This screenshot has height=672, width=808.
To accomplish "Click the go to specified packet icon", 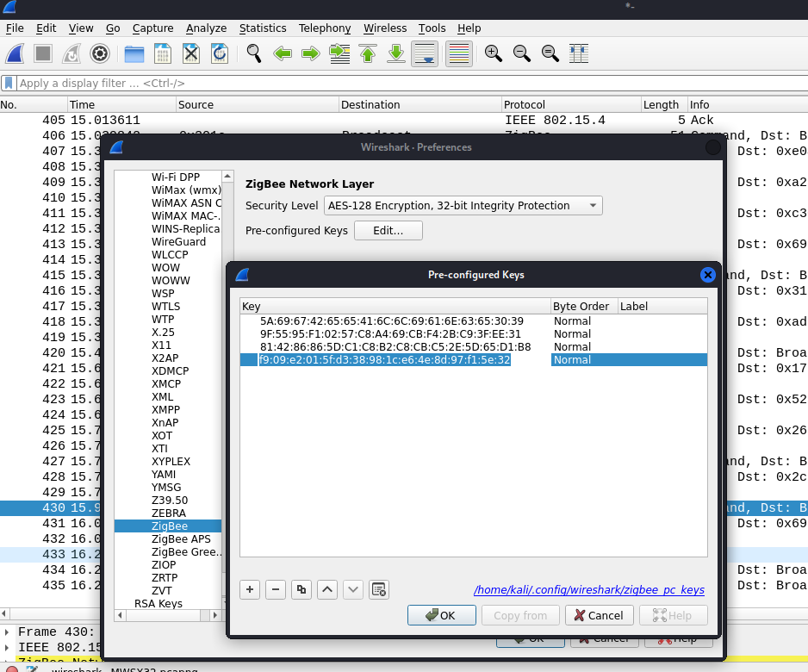I will (339, 53).
